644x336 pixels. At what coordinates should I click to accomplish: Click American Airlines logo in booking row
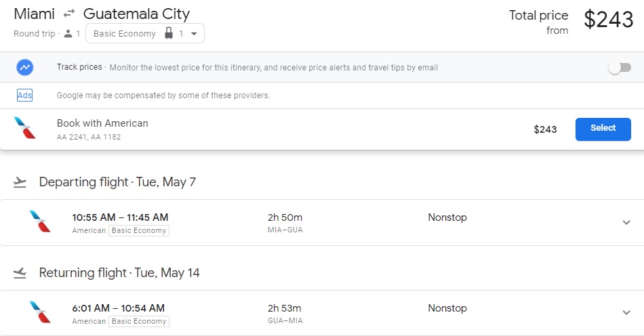tap(25, 128)
